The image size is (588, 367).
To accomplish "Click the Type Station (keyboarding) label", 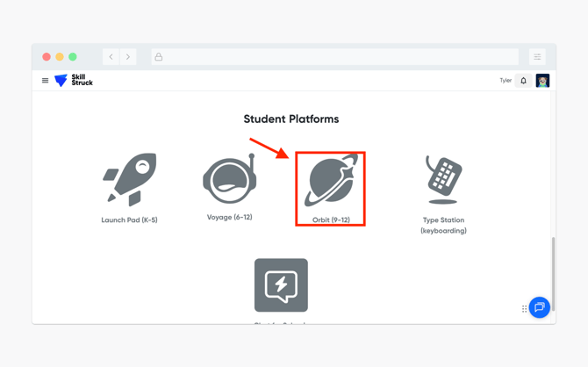I will (x=443, y=225).
